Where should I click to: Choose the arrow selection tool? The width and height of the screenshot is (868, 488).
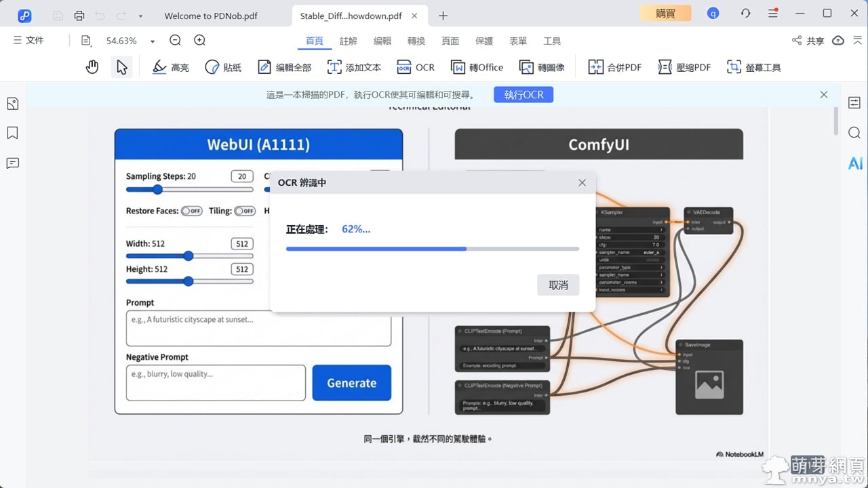pos(121,67)
